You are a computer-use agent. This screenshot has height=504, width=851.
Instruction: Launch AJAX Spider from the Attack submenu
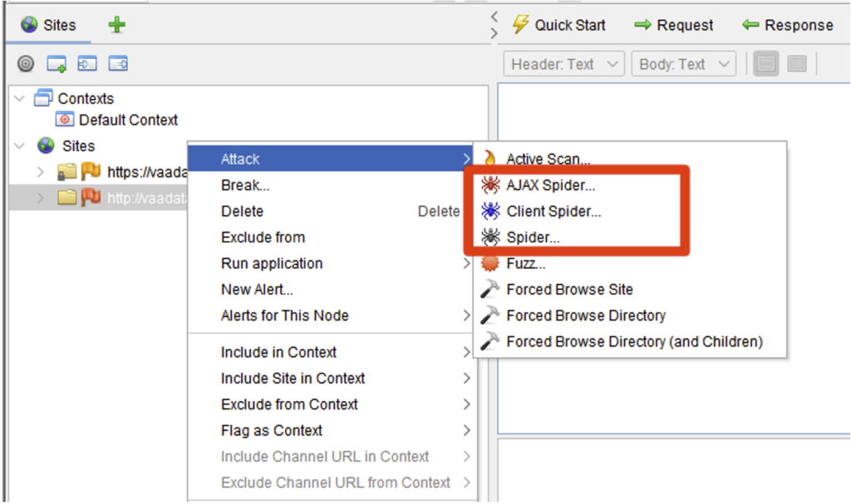[550, 185]
